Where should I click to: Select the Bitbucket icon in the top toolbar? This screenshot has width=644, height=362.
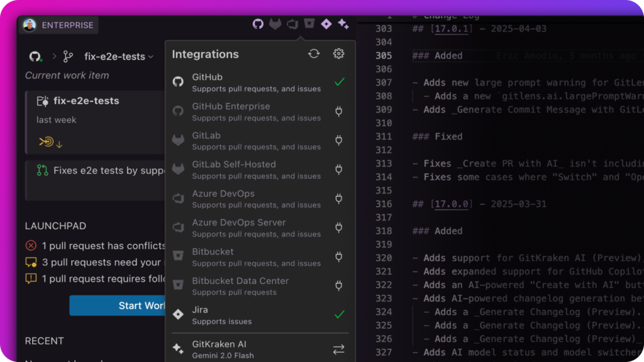pyautogui.click(x=309, y=23)
